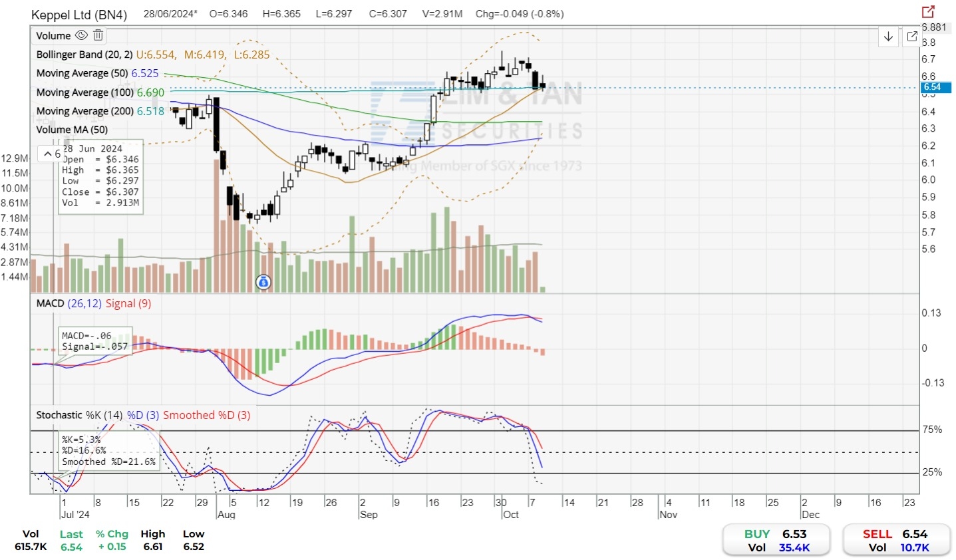This screenshot has height=560, width=956.
Task: Click the Low value 6.52
Action: 194,547
